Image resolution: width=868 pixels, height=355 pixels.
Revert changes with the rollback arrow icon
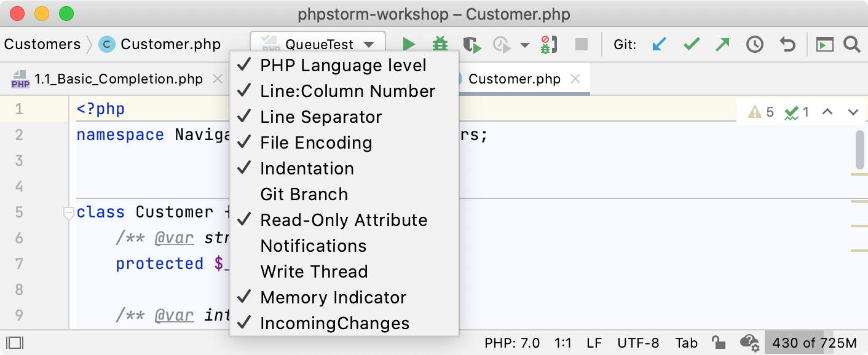point(787,44)
